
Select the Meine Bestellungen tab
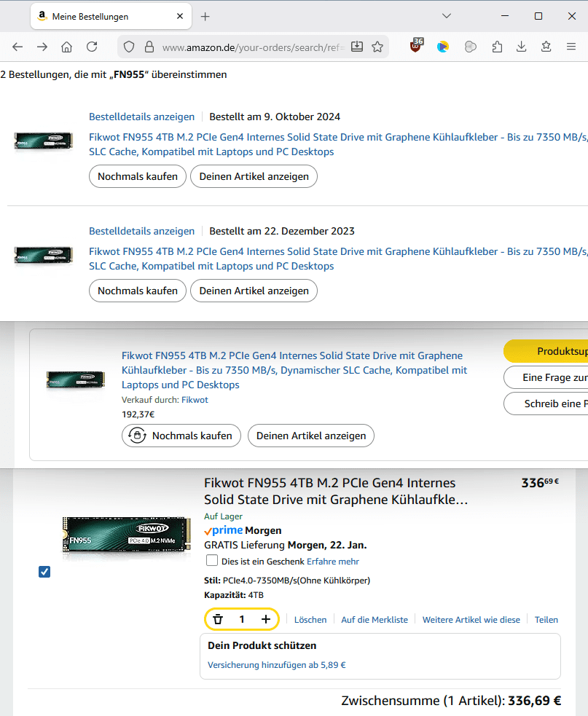tap(111, 17)
